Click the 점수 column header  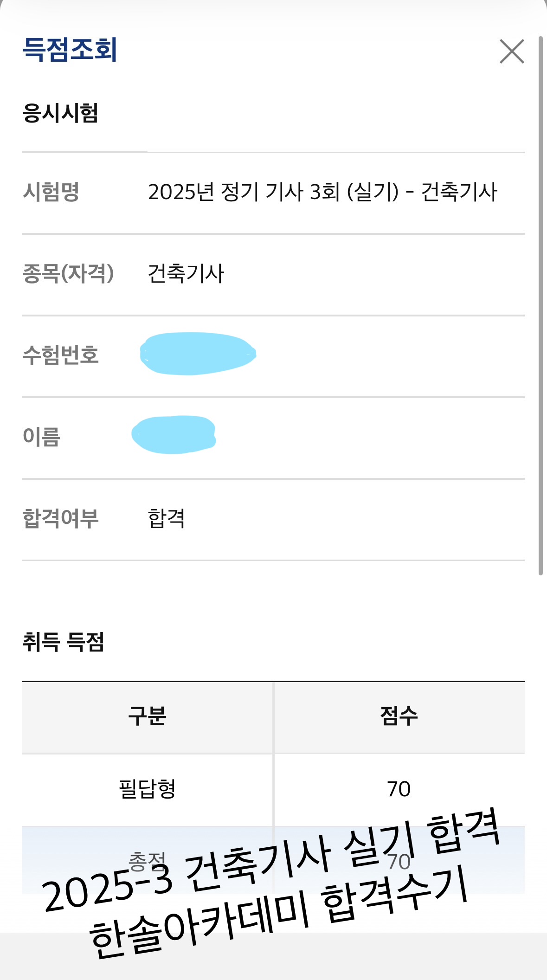399,716
